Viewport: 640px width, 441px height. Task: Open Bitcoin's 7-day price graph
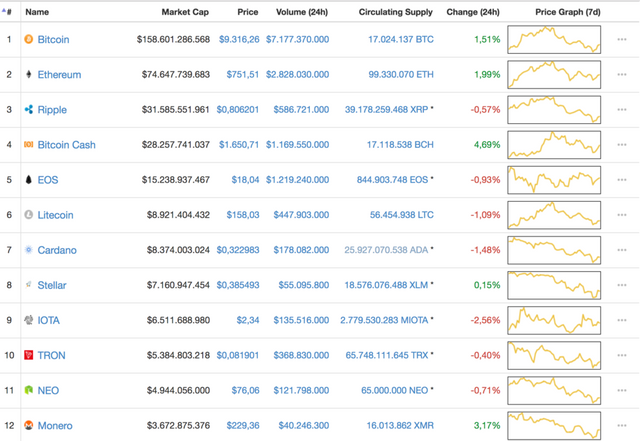tap(554, 39)
